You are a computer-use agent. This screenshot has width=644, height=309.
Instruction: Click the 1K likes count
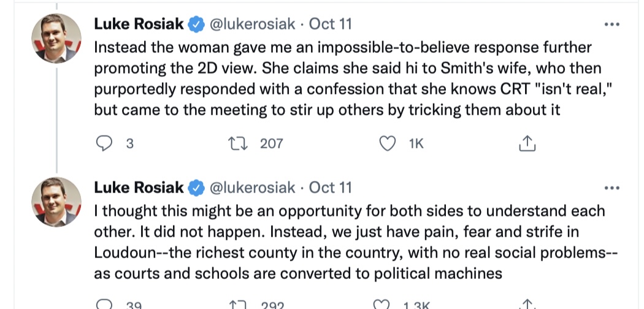416,143
